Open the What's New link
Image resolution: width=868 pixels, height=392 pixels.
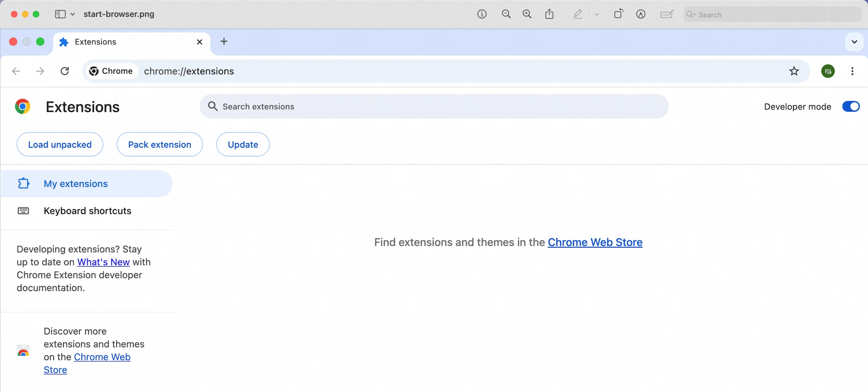tap(103, 262)
